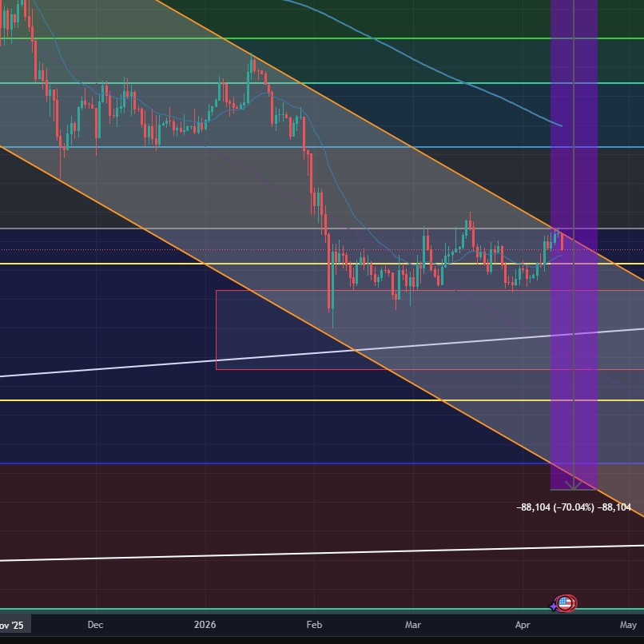Select the measurement arrowhead at projection bottom
The height and width of the screenshot is (644, 644).
574,486
